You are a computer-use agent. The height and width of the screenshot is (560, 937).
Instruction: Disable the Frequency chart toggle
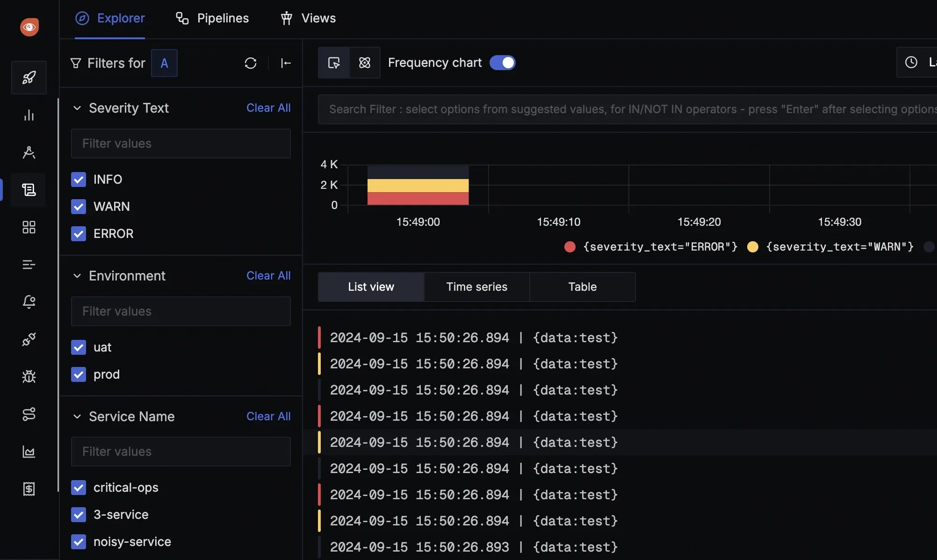pos(502,63)
